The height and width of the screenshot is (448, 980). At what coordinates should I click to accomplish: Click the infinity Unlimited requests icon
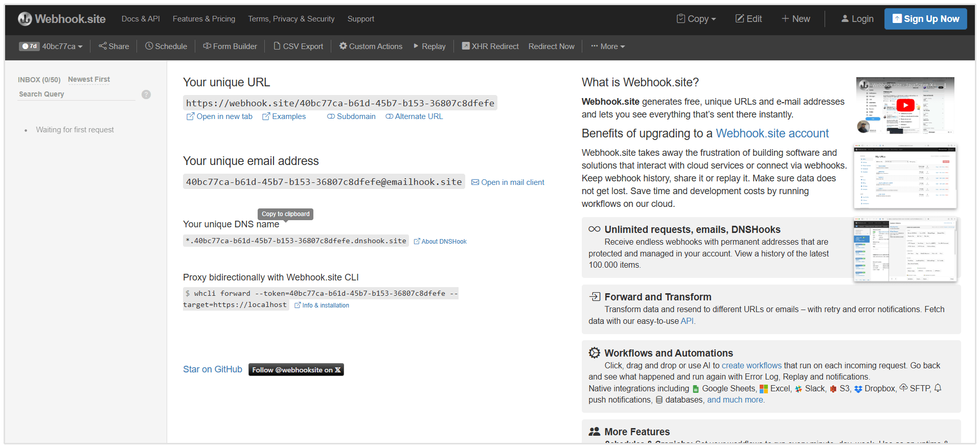[x=595, y=229]
